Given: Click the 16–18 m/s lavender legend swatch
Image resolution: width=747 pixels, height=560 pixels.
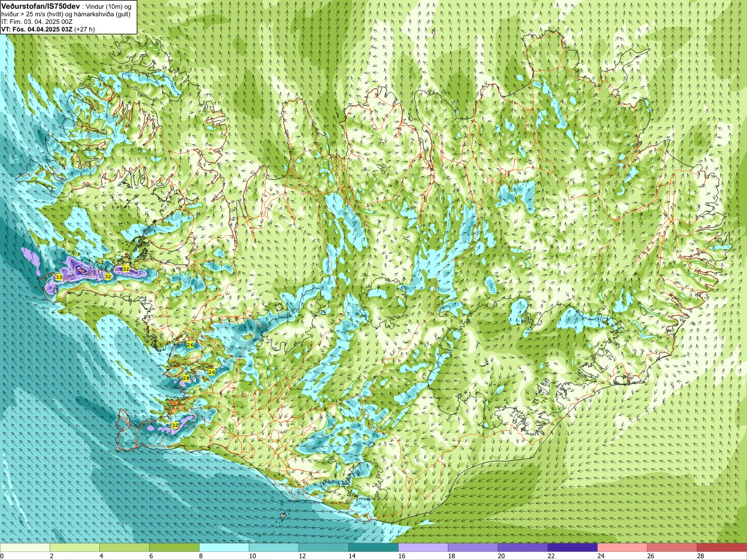Looking at the screenshot, I should point(423,548).
